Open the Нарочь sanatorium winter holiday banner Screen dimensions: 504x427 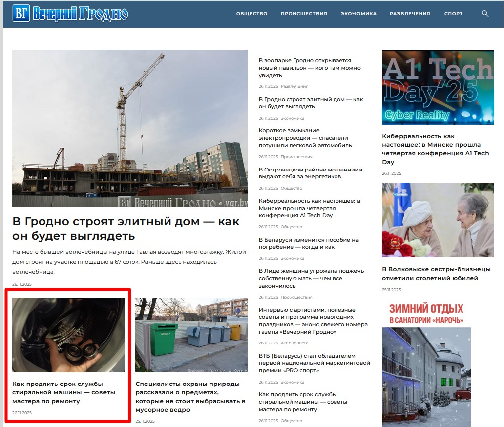click(437, 361)
